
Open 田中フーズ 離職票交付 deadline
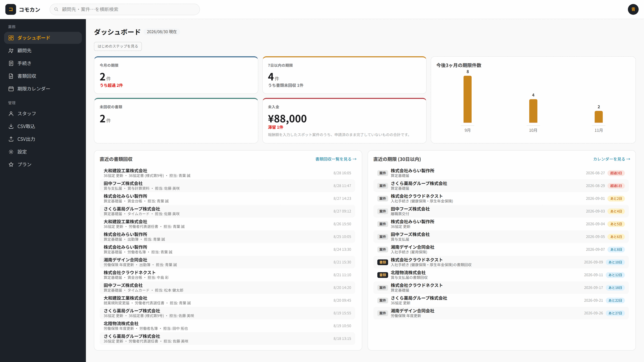point(501,211)
